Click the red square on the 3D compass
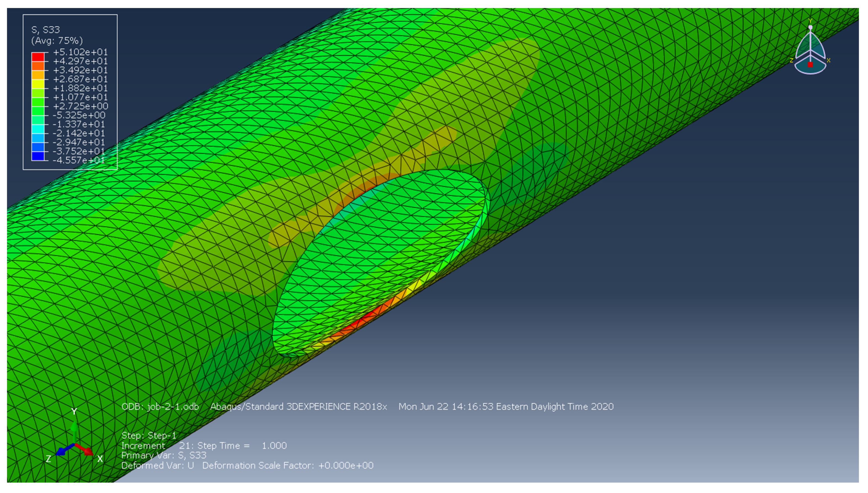The image size is (868, 493). (810, 64)
